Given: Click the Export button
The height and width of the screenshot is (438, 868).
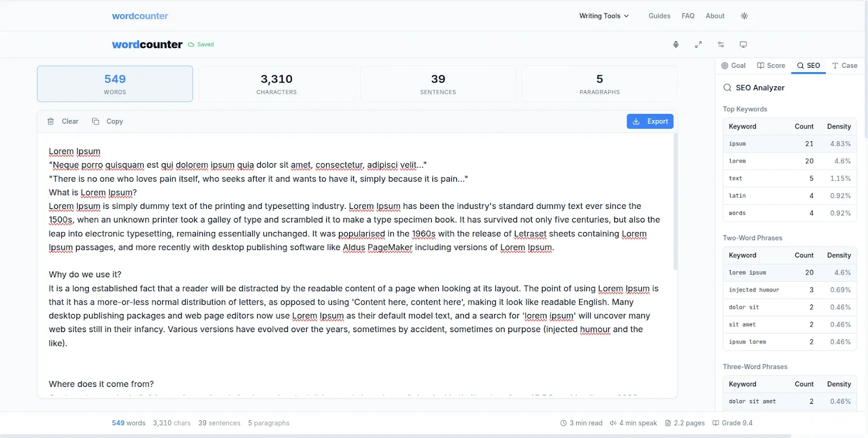Looking at the screenshot, I should click(650, 122).
